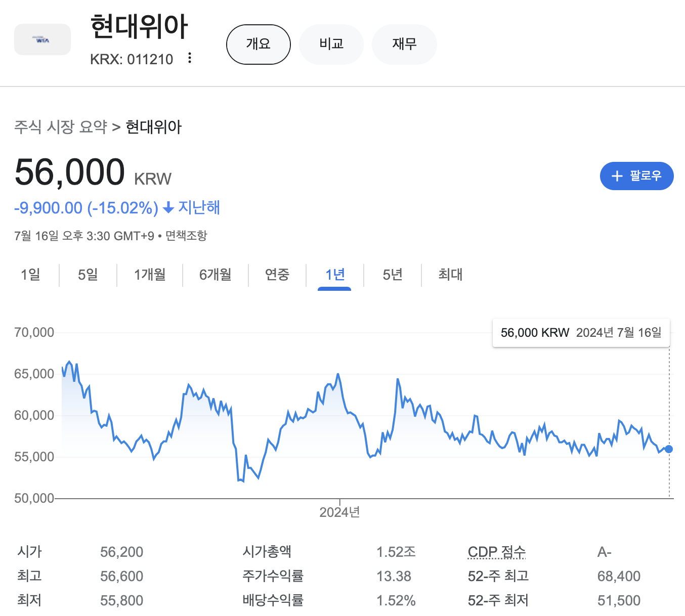Click the CDP score value A-
Image resolution: width=685 pixels, height=616 pixels.
coord(605,552)
